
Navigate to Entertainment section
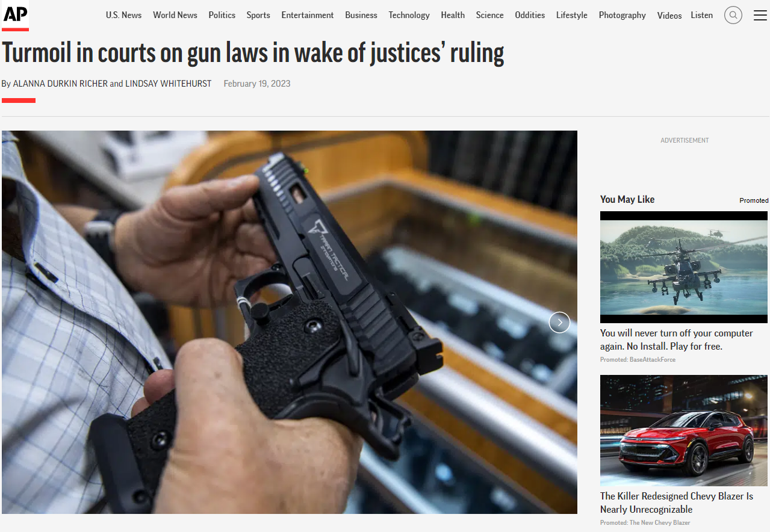308,15
